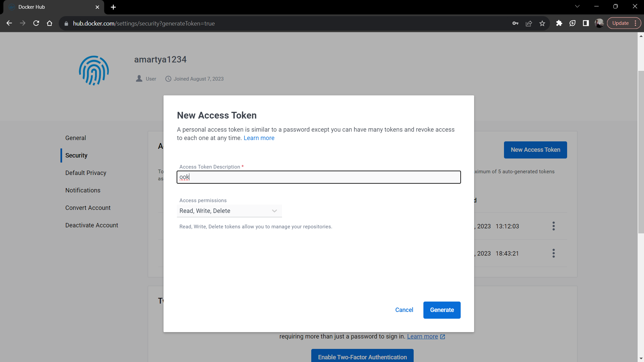The height and width of the screenshot is (362, 644).
Task: Click the browser forward arrow
Action: click(22, 23)
